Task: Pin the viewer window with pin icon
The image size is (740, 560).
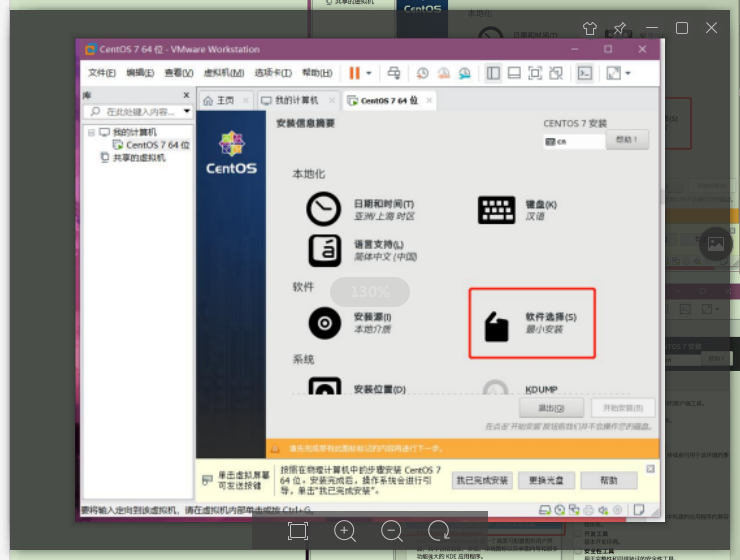Action: [620, 28]
